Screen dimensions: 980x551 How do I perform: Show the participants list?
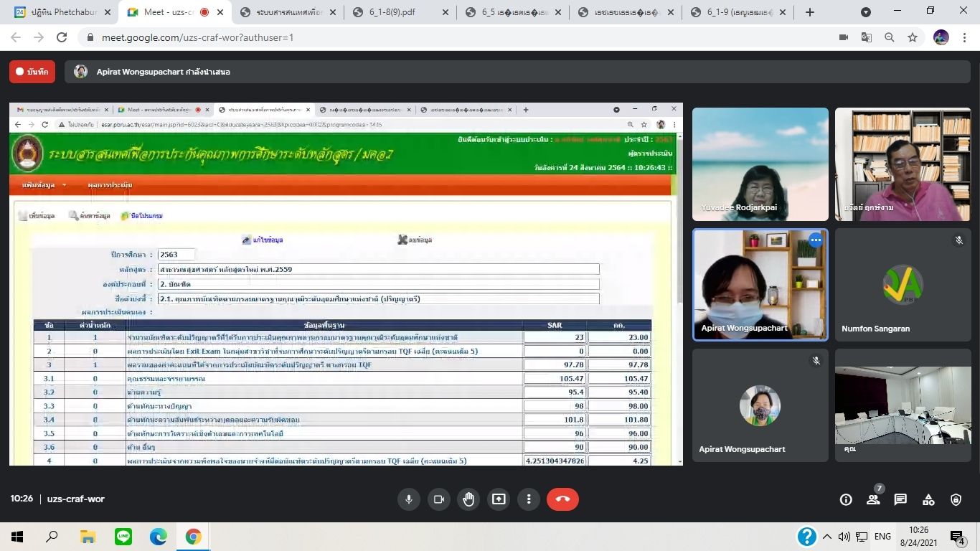click(x=873, y=500)
